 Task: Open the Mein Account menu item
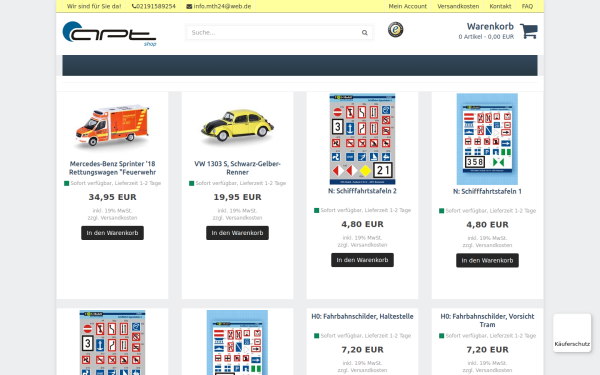pyautogui.click(x=408, y=6)
